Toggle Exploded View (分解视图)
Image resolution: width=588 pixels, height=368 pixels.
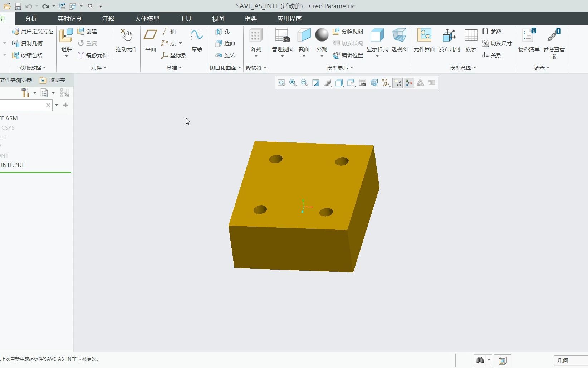(x=348, y=32)
